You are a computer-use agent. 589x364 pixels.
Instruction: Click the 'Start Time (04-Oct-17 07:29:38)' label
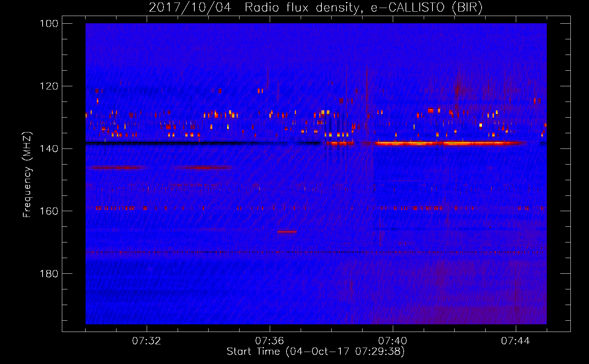click(x=316, y=352)
